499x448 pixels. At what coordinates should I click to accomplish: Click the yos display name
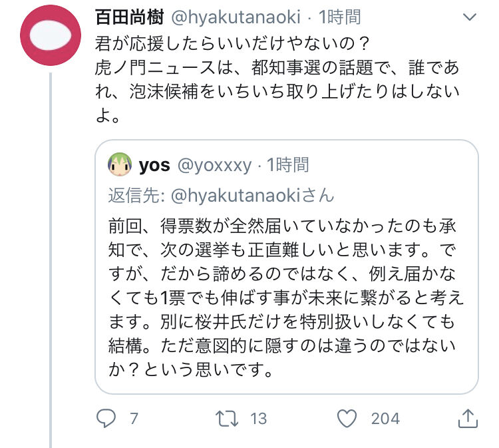[154, 164]
